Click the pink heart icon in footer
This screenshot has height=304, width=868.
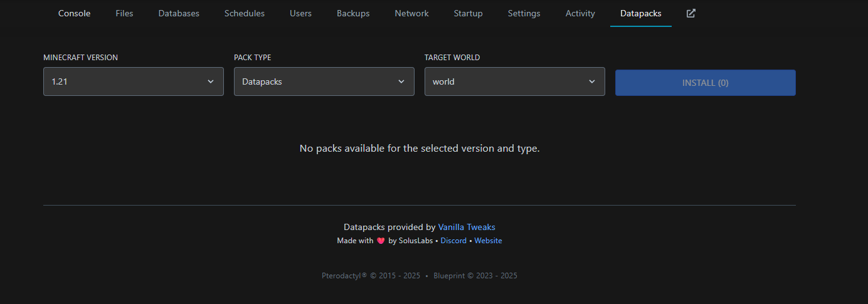[x=381, y=241]
